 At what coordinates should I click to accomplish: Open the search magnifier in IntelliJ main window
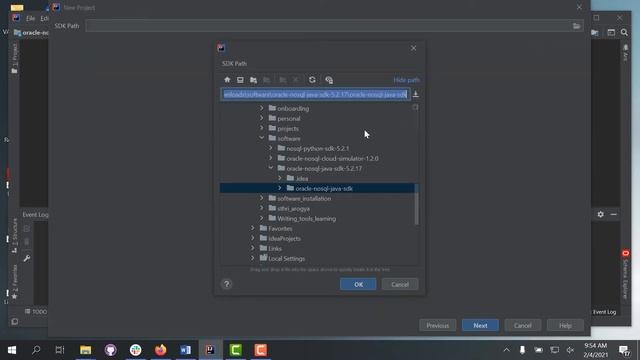click(x=624, y=32)
